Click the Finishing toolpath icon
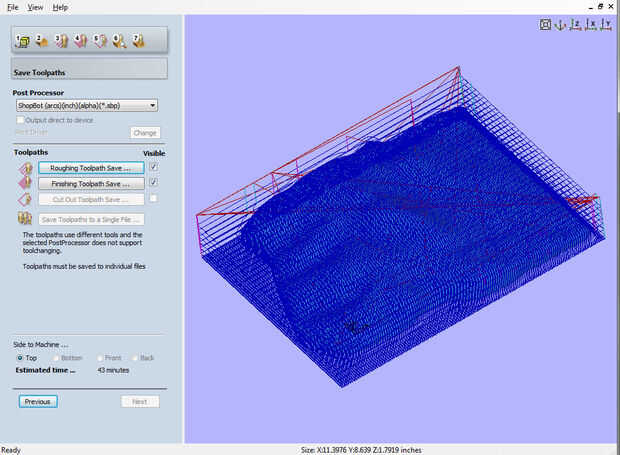 click(x=25, y=183)
